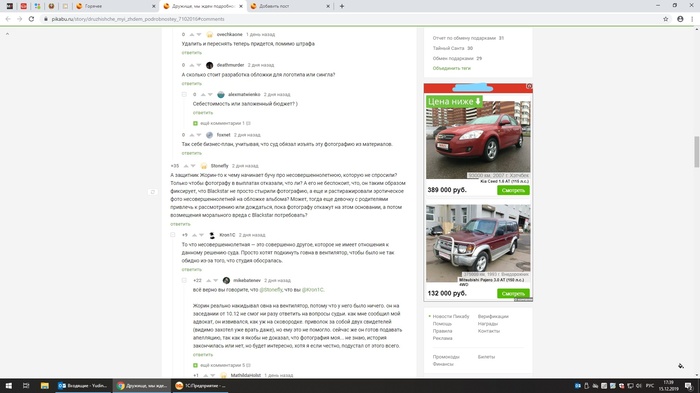700x393 pixels.
Task: Upvote Stonefly's +35 comment
Action: point(186,166)
